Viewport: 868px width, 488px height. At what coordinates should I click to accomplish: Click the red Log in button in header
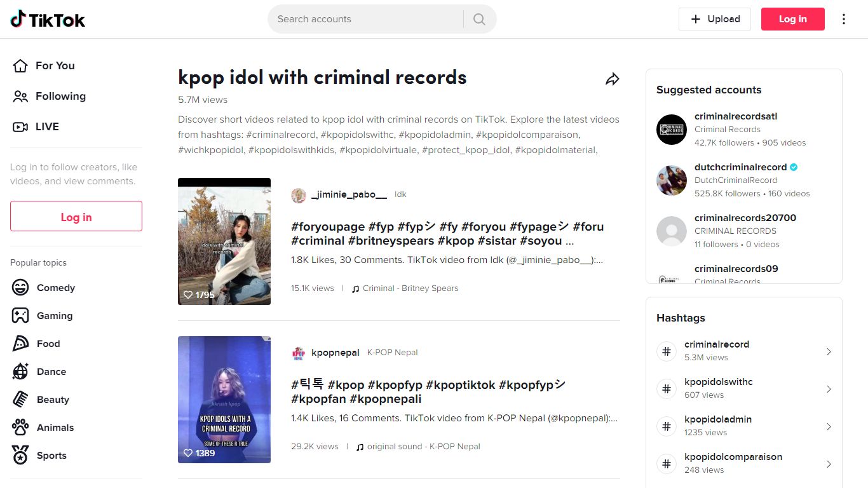793,19
